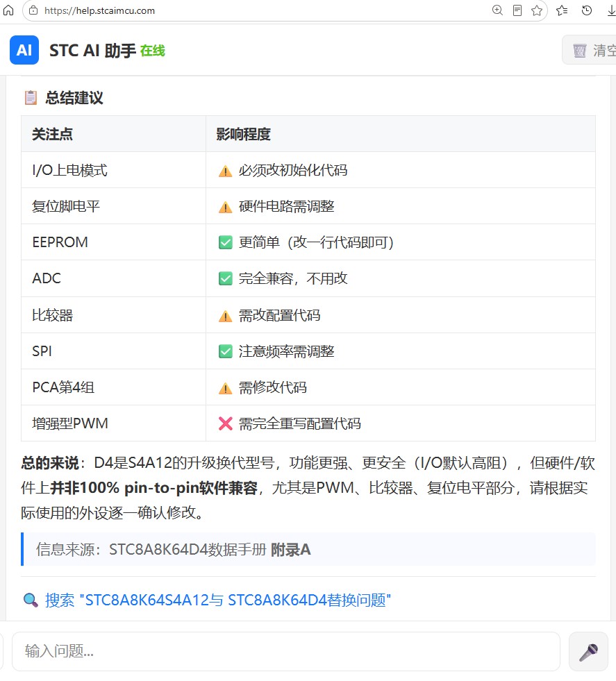Click warning icon beside 需修改代码
The image size is (616, 681).
tap(225, 388)
